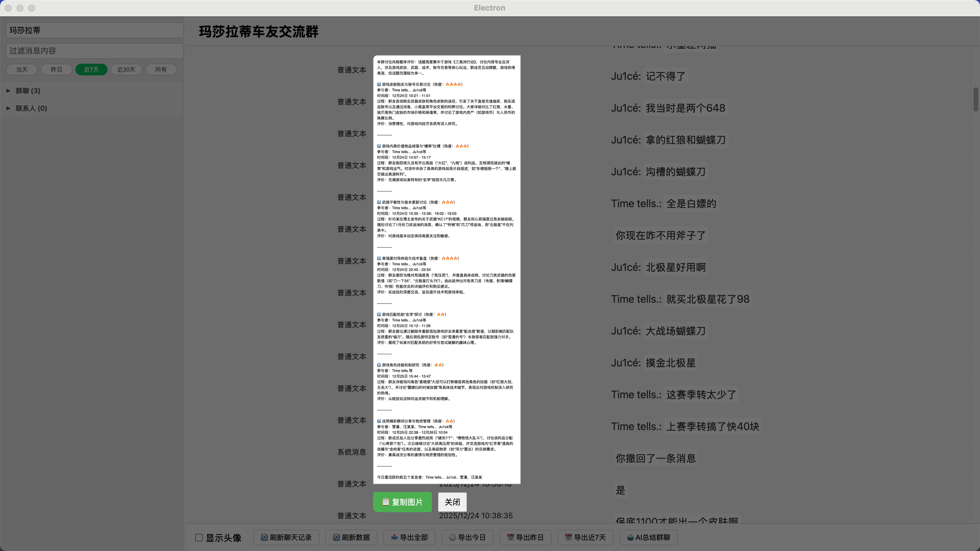Click the 联系人 (0) tree label

[x=31, y=108]
